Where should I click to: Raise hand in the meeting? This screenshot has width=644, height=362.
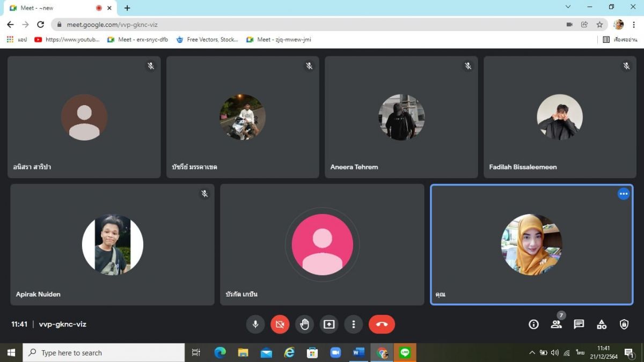[304, 324]
